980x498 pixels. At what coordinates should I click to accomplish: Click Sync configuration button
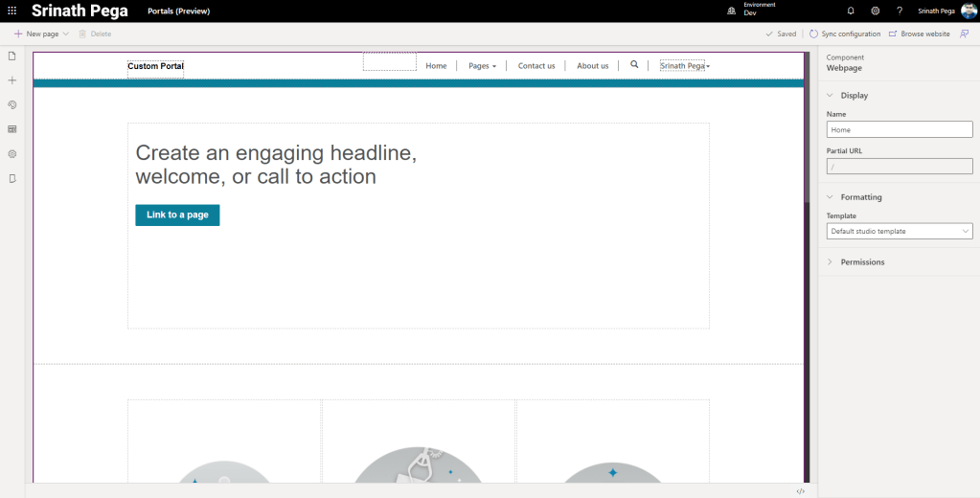click(844, 34)
